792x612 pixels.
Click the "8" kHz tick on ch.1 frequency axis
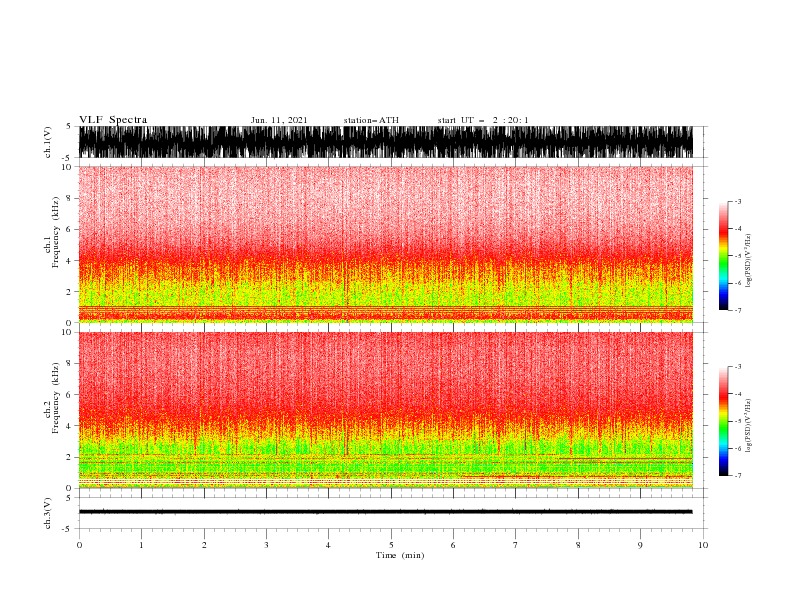(x=69, y=198)
